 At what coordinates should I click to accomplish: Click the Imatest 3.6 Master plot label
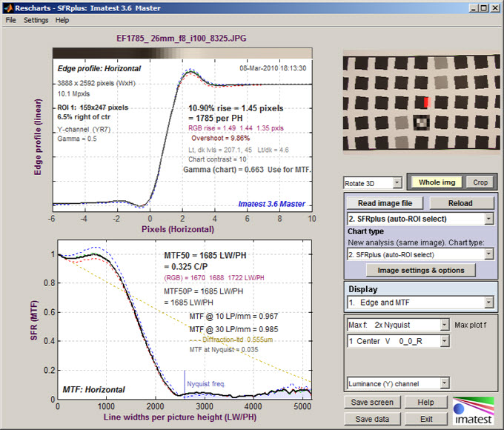[271, 204]
